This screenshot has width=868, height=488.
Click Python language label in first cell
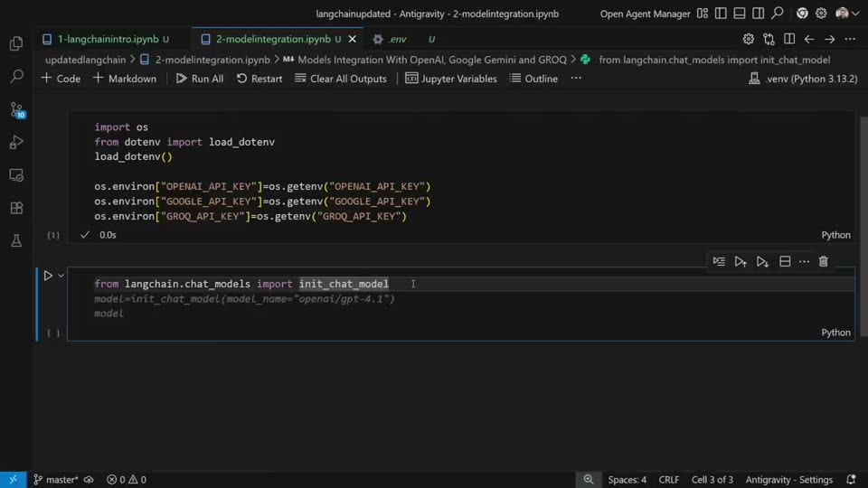835,235
